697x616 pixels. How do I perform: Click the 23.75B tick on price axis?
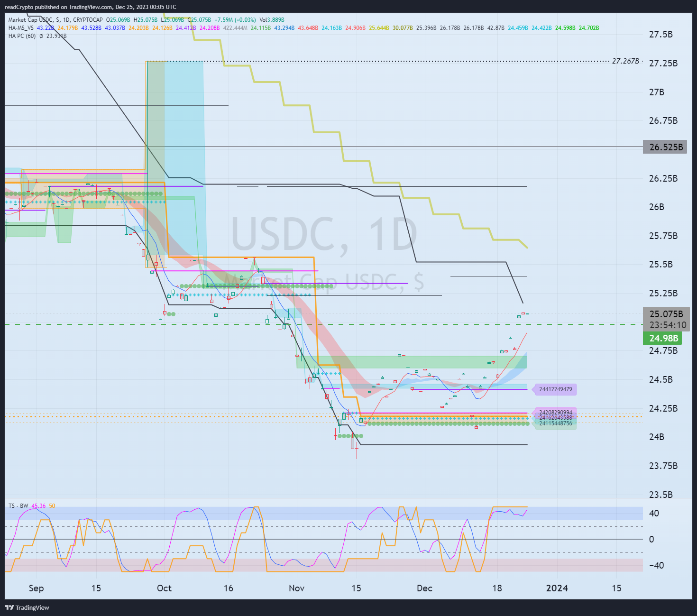pos(663,466)
